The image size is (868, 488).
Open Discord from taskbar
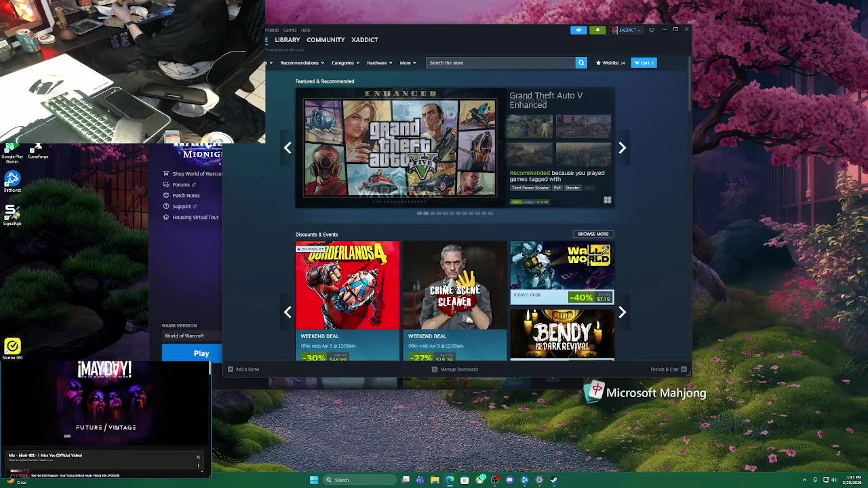pos(509,480)
